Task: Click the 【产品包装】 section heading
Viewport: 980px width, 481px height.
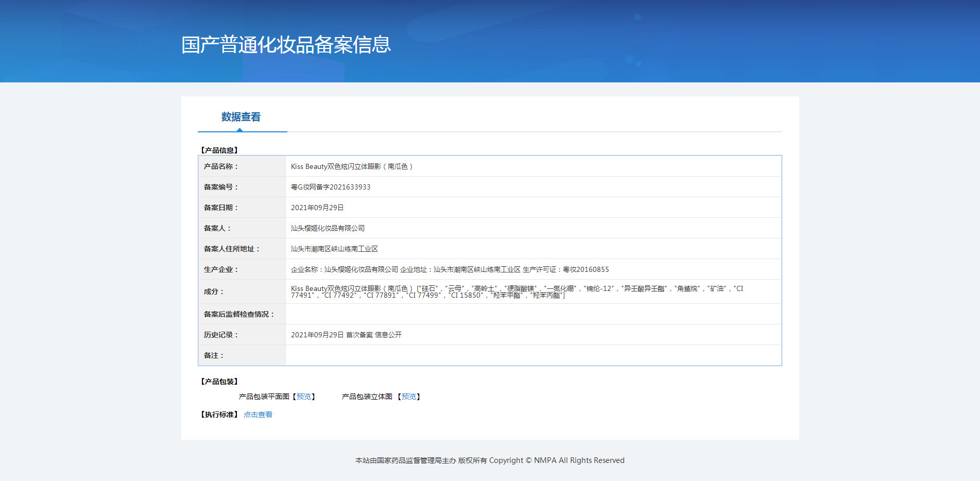Action: (x=219, y=382)
